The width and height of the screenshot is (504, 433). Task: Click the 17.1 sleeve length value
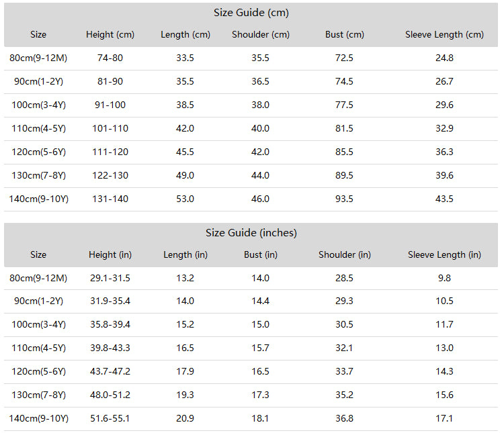pyautogui.click(x=444, y=418)
